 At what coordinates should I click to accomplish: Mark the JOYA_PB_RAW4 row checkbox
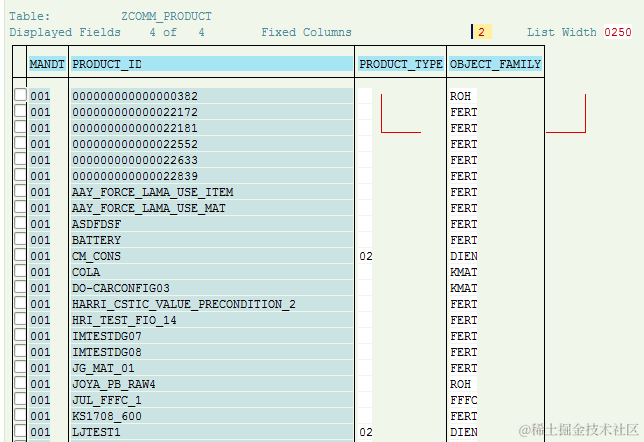[x=21, y=383]
